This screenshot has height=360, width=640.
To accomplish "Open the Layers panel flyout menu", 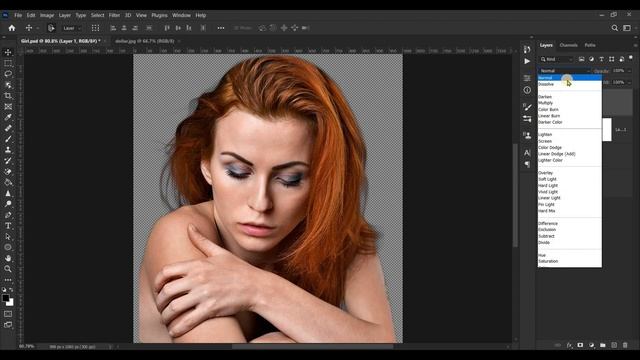I will coord(635,45).
